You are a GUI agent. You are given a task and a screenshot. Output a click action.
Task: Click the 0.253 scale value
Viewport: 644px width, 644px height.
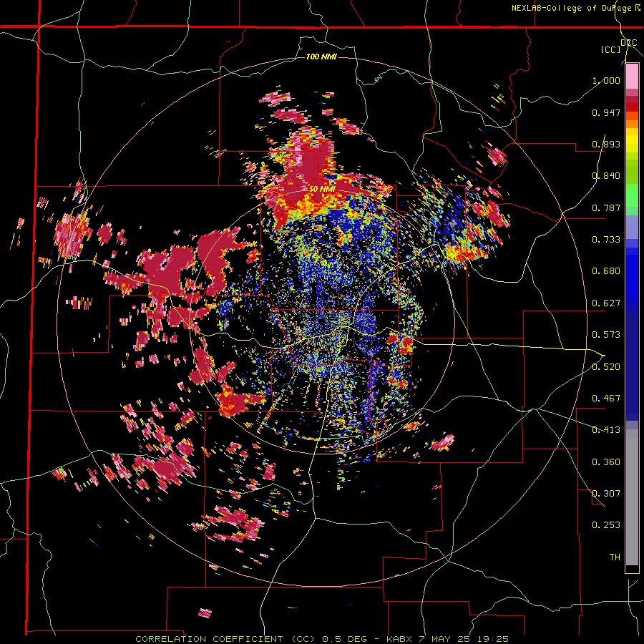(606, 525)
